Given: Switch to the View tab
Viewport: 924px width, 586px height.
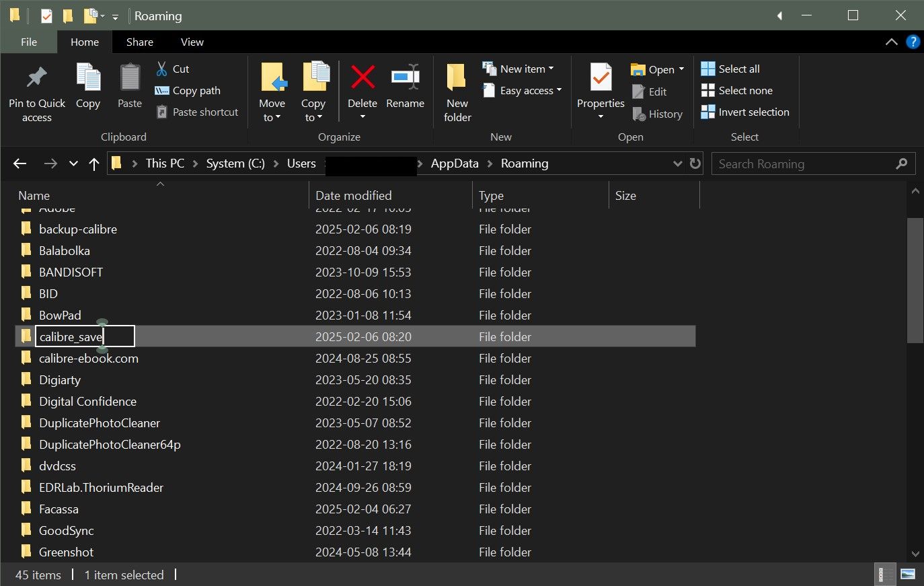Looking at the screenshot, I should [192, 42].
